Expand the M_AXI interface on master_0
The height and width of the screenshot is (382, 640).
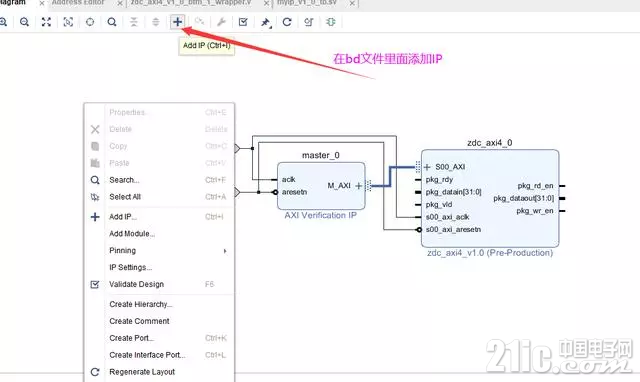[358, 186]
